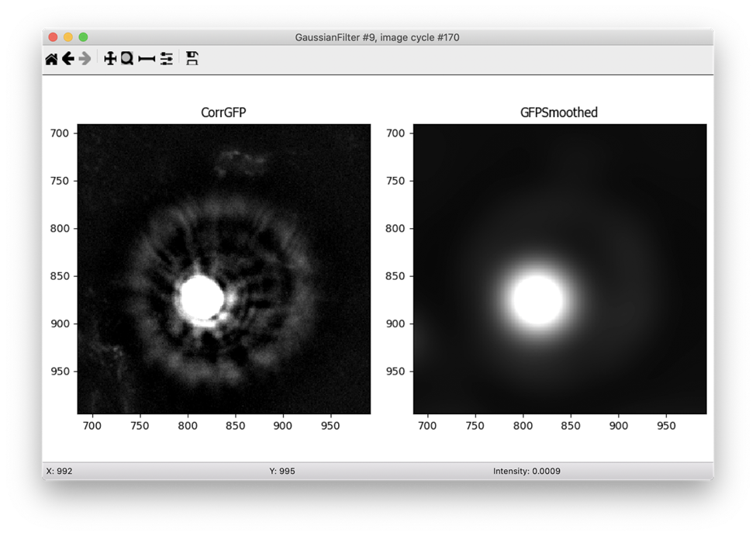Click the bright spot in CorrGFP image
The width and height of the screenshot is (756, 536).
click(202, 297)
